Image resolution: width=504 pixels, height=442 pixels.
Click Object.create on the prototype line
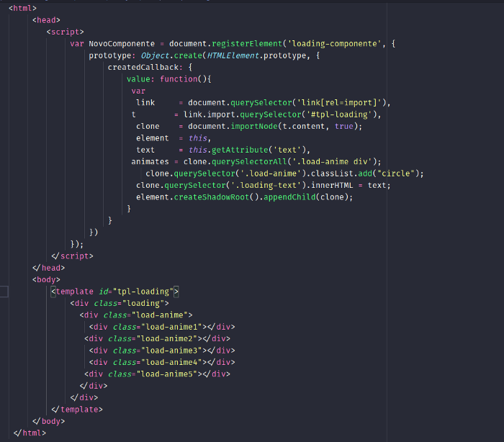171,55
